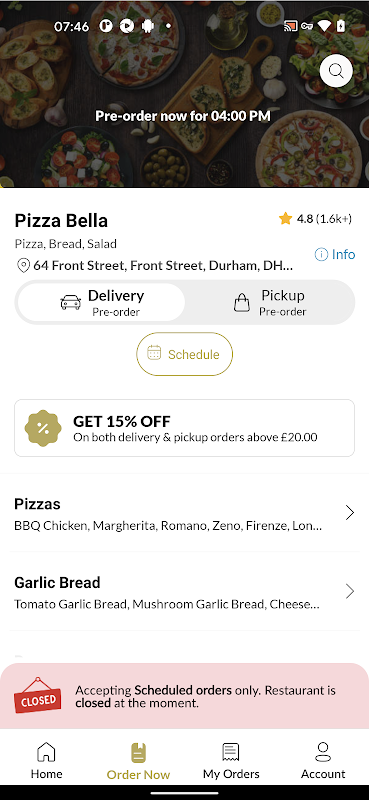Expand the Pizzas category chevron
Screen dimensions: 369x800
[350, 512]
